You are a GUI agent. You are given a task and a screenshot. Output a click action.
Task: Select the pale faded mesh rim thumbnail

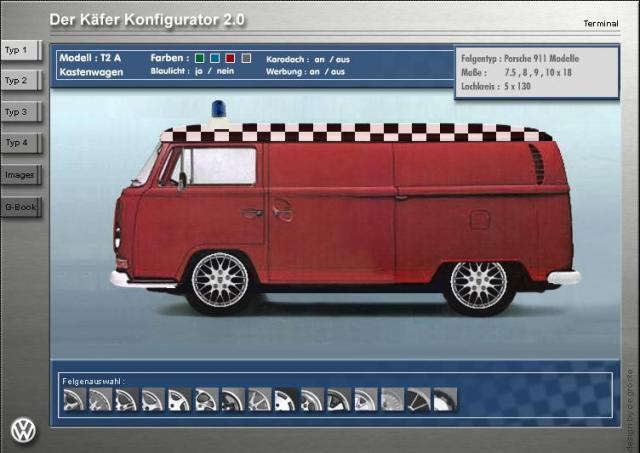pos(392,399)
